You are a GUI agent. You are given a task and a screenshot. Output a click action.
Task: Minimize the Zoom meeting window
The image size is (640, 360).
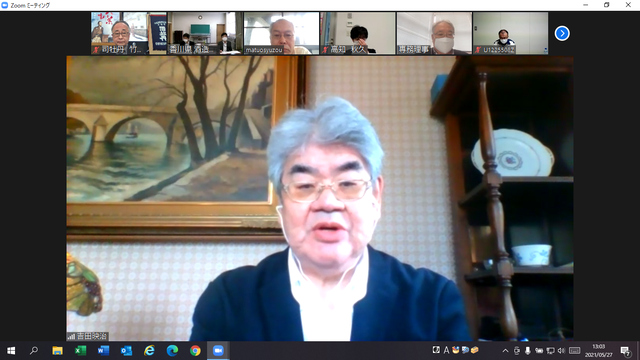click(586, 5)
